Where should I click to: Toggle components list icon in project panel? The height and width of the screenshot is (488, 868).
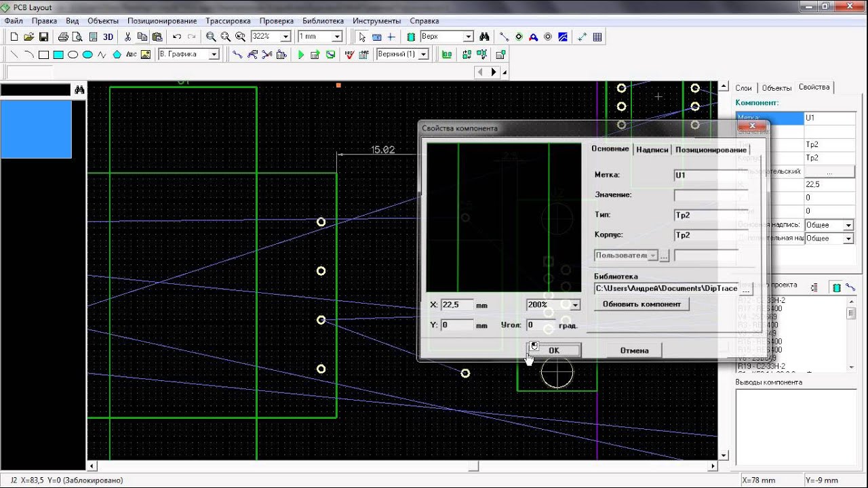click(x=836, y=287)
